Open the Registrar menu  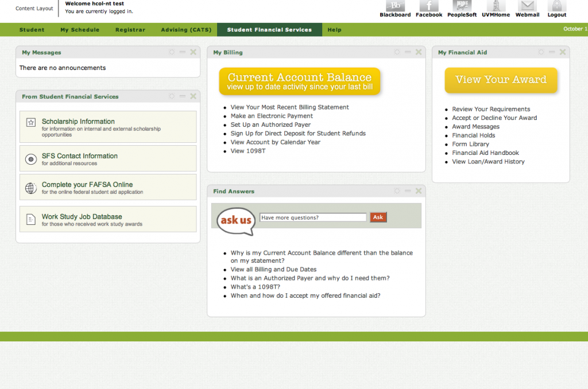[130, 29]
